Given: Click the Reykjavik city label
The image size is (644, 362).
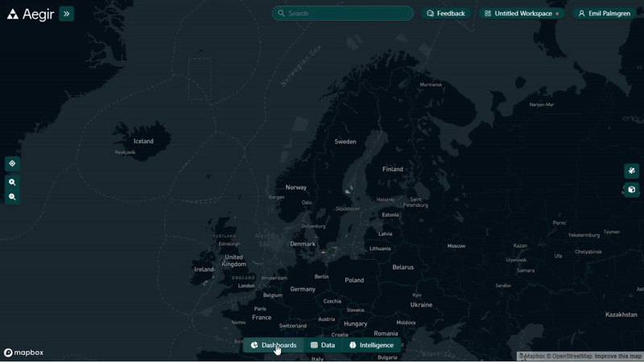Looking at the screenshot, I should 125,152.
